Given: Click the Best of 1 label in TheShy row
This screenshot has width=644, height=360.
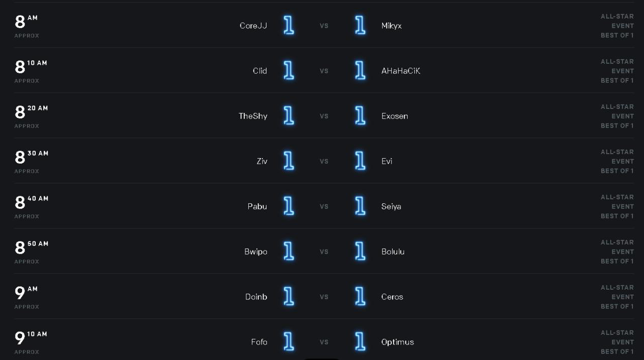Looking at the screenshot, I should [617, 126].
